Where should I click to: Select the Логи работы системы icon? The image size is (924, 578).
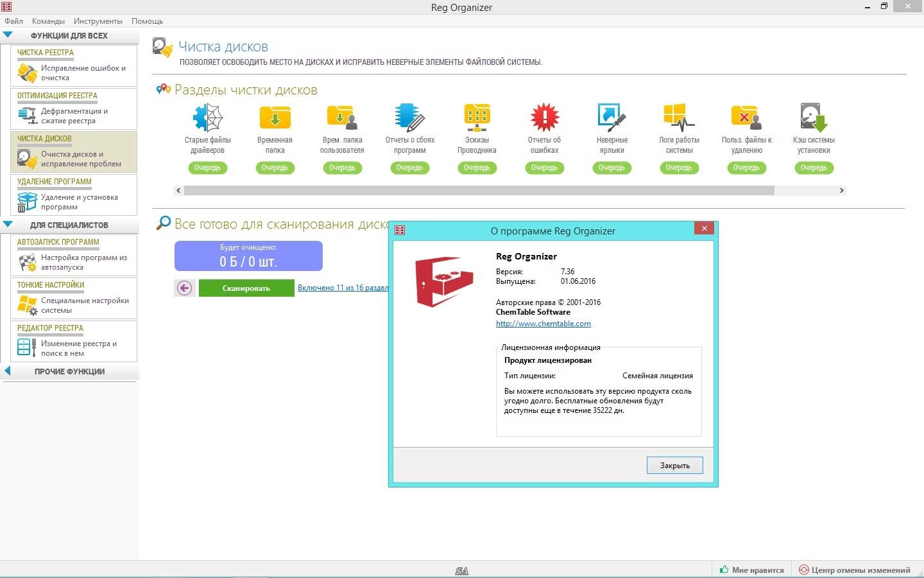[679, 118]
